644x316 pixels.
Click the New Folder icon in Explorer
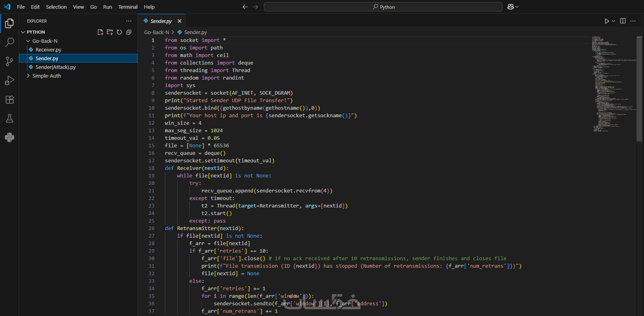tap(110, 32)
